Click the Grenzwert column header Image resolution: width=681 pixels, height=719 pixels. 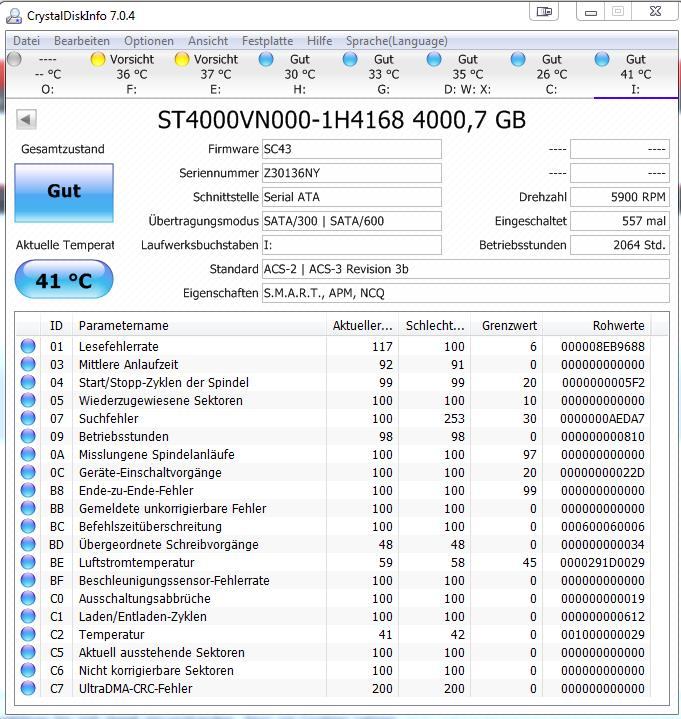507,326
